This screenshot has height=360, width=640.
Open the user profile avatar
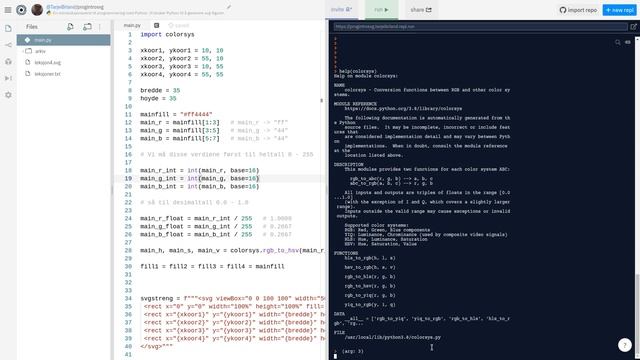(37, 10)
